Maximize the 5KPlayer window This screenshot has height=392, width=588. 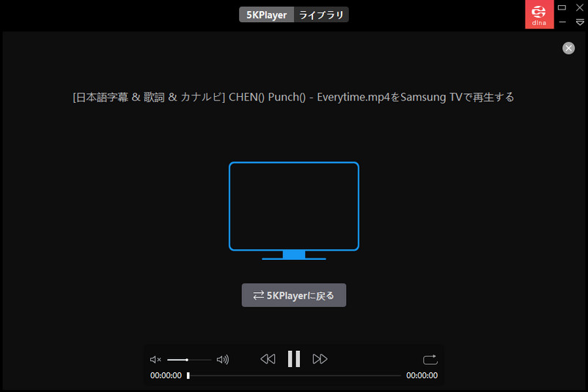(562, 7)
